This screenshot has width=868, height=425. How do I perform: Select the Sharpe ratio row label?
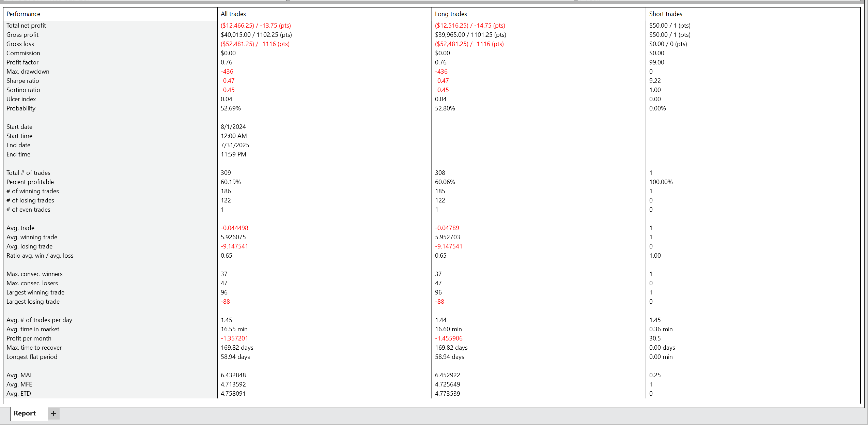pyautogui.click(x=22, y=81)
